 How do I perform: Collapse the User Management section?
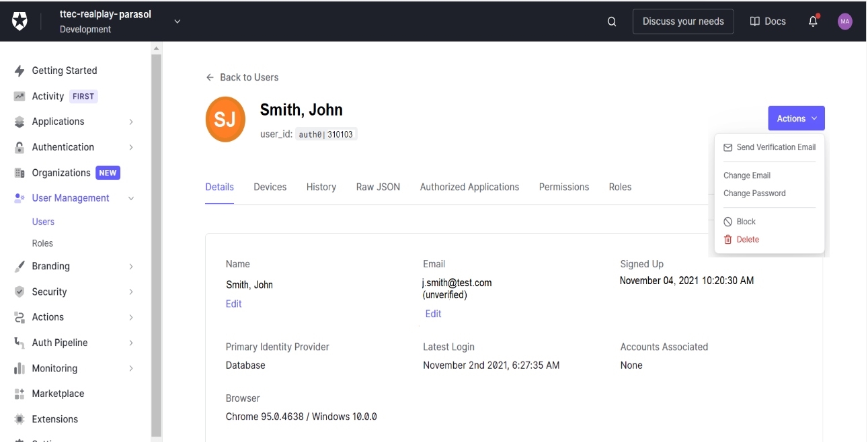[131, 199]
